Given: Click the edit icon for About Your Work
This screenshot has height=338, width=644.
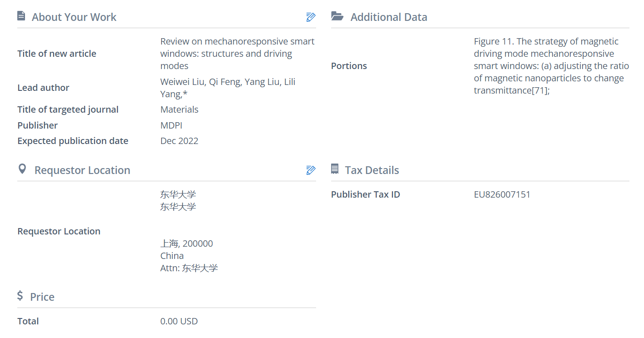Looking at the screenshot, I should (x=311, y=17).
